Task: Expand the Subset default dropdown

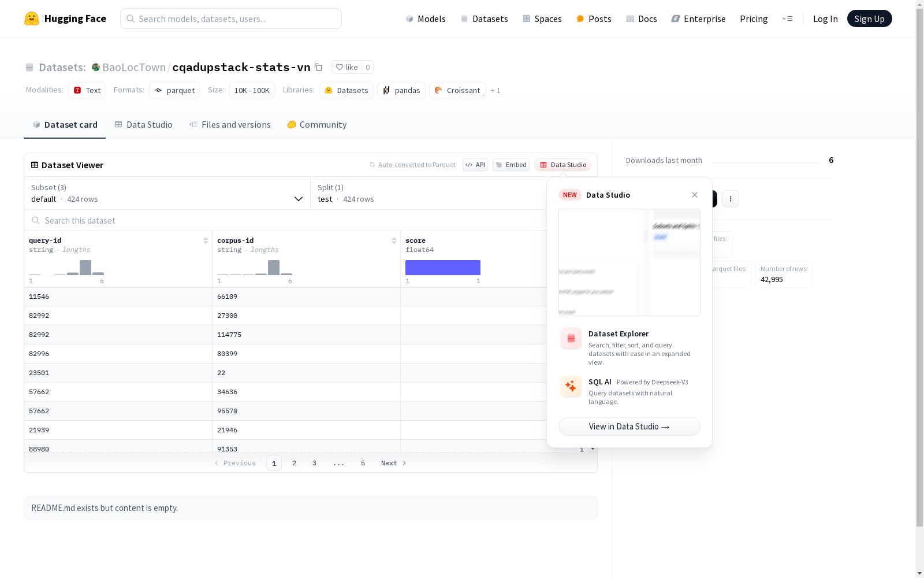Action: [167, 193]
